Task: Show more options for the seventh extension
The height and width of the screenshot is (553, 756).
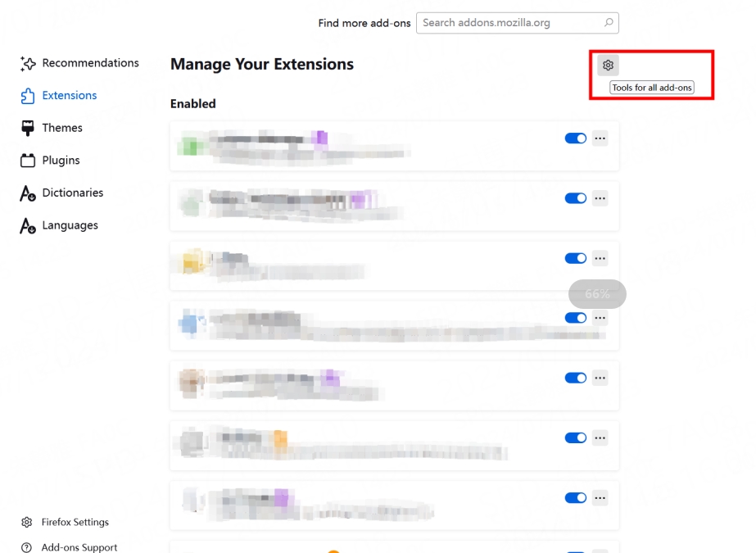Action: pyautogui.click(x=600, y=497)
